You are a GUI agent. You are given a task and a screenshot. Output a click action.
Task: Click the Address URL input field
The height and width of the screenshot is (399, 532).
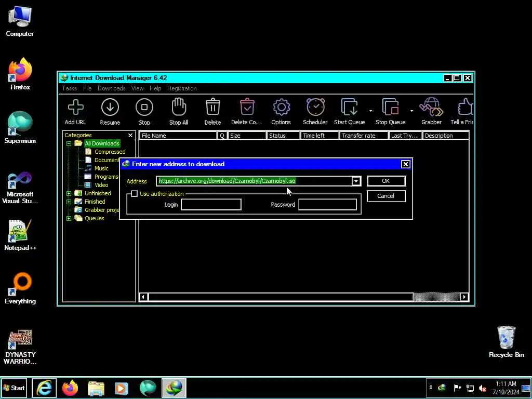pos(254,181)
